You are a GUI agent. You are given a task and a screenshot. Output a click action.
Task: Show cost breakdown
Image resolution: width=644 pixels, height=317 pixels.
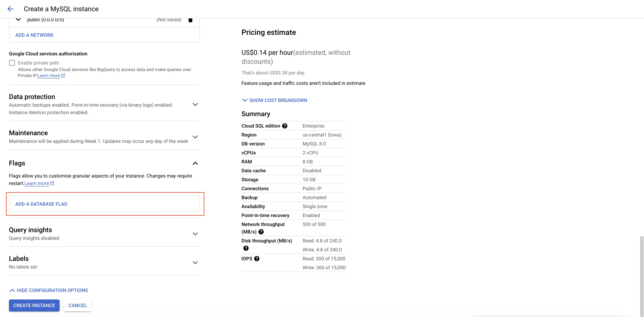click(274, 100)
